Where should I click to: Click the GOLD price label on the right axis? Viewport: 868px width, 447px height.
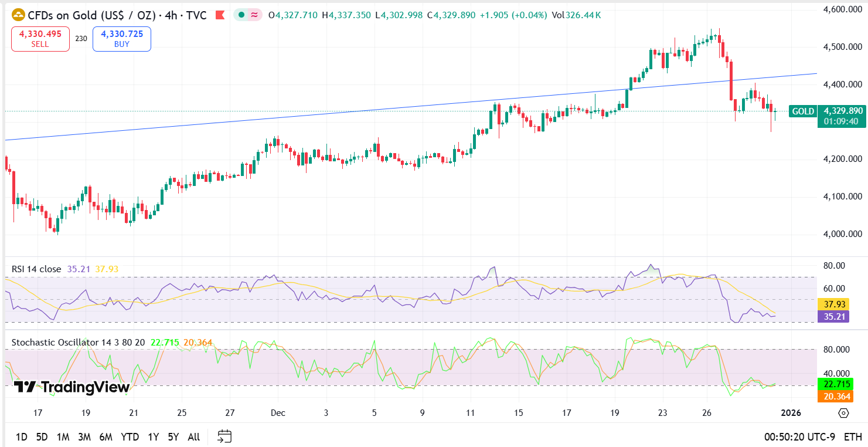(x=802, y=111)
